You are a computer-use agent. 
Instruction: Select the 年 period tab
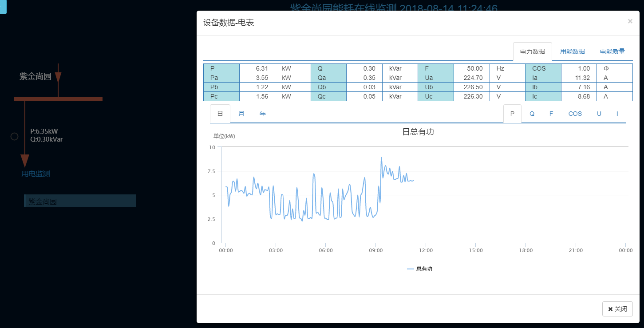(263, 114)
